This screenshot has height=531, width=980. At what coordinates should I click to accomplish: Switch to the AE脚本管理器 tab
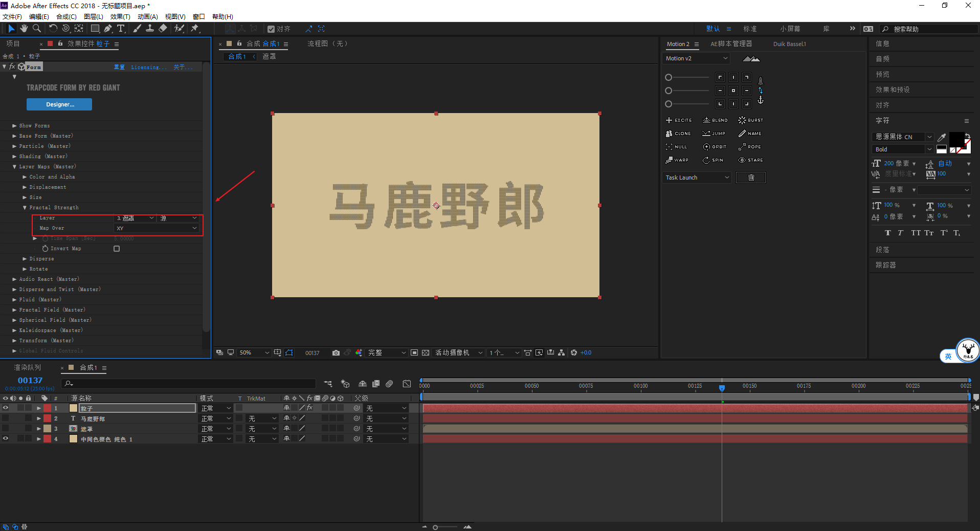pyautogui.click(x=731, y=44)
